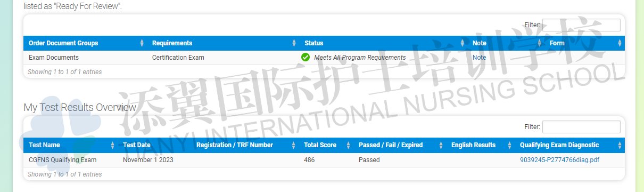Click the Qualifying Exam Diagnostic header label
This screenshot has width=644, height=192.
559,145
